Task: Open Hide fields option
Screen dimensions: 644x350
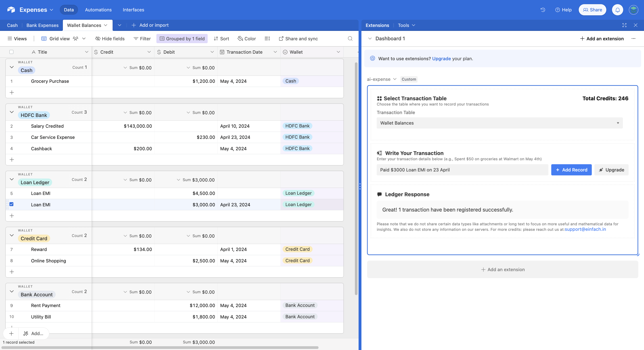Action: tap(110, 39)
